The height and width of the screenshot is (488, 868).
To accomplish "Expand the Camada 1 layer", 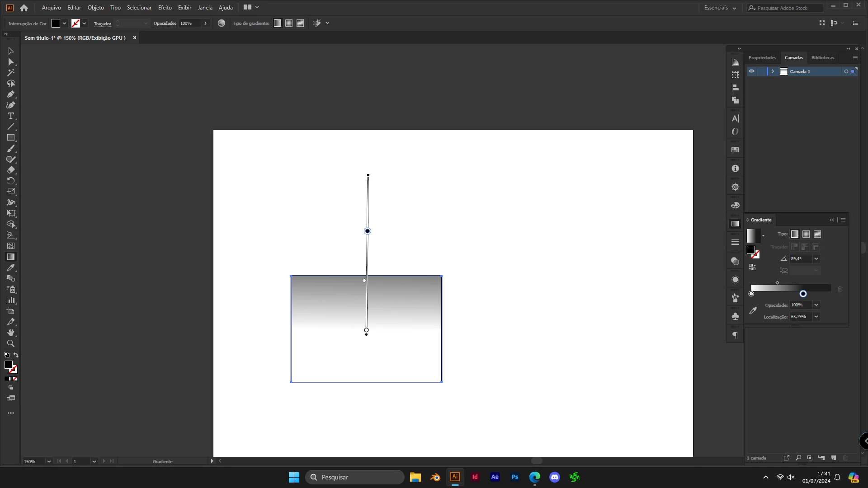I will pyautogui.click(x=773, y=71).
